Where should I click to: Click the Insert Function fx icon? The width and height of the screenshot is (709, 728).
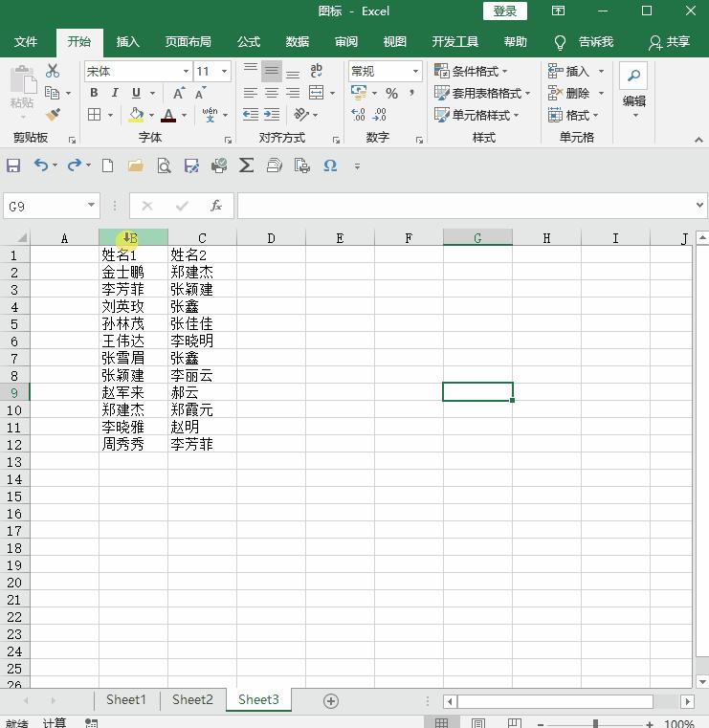pos(216,206)
